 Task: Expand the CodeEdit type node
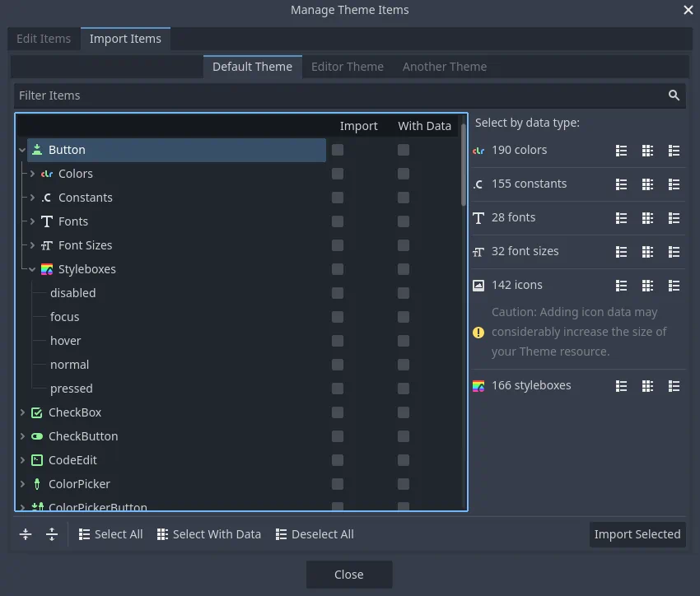click(22, 460)
